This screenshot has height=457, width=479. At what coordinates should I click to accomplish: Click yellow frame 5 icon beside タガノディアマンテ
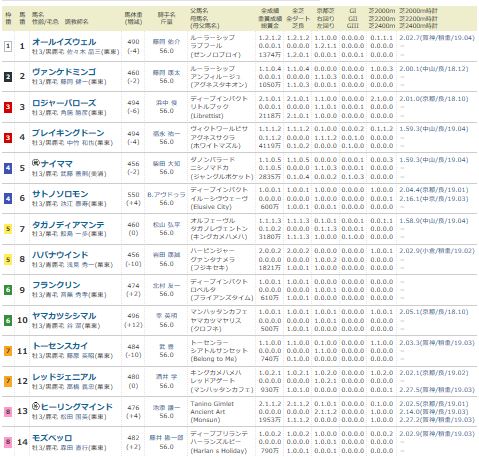coord(8,229)
